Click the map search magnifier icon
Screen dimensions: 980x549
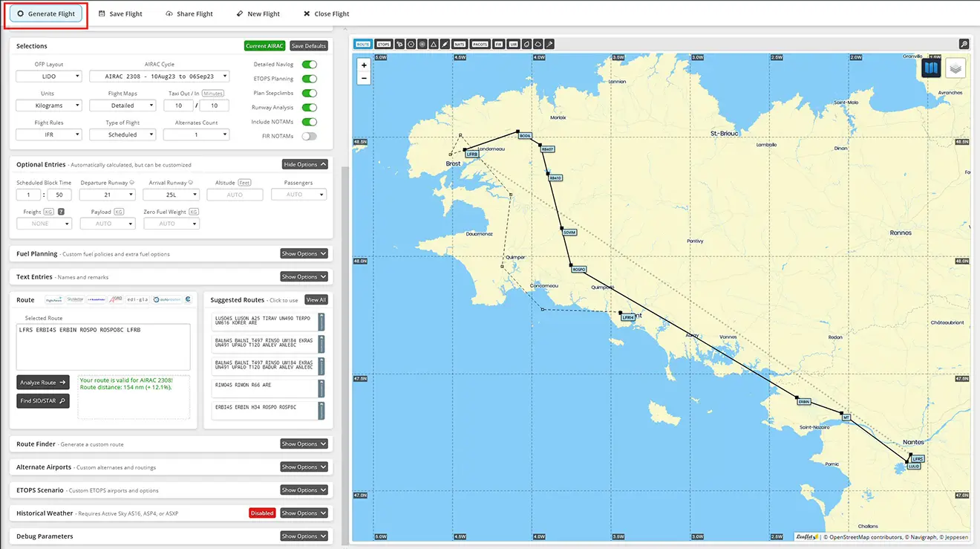(x=964, y=45)
